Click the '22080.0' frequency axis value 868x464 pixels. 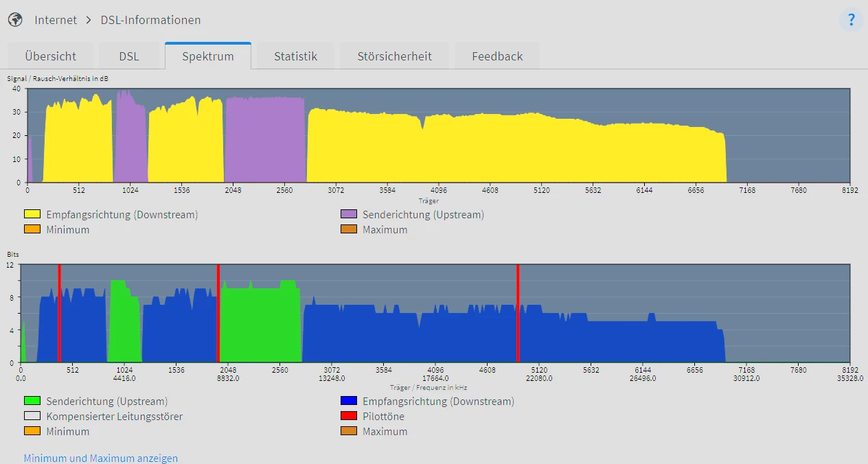click(x=539, y=378)
